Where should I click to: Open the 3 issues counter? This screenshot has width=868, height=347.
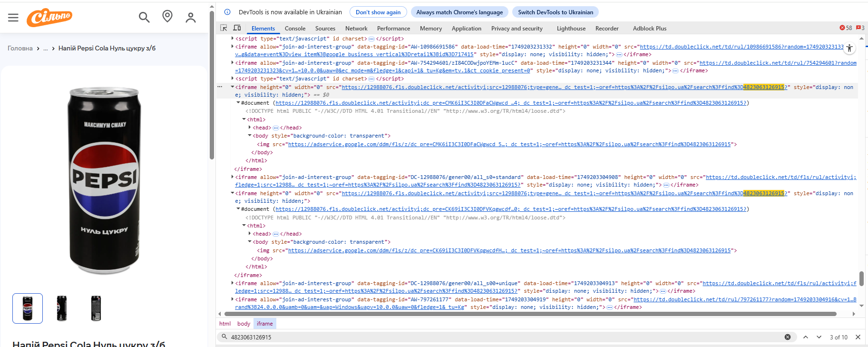pyautogui.click(x=860, y=28)
